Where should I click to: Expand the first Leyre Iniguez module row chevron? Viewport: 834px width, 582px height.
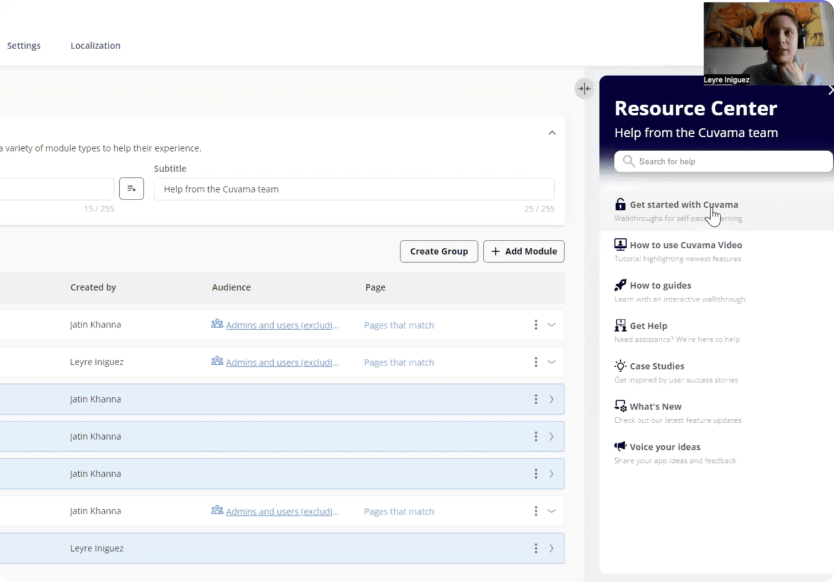click(x=551, y=362)
